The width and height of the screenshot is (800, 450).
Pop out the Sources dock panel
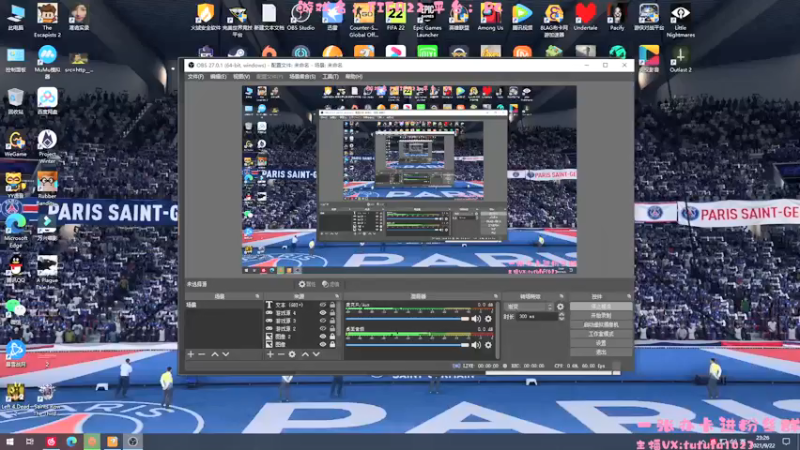point(337,296)
